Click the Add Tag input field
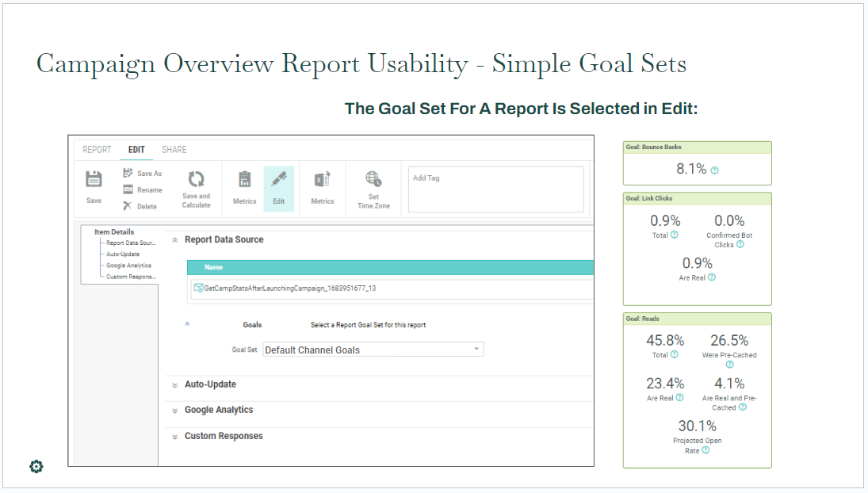The image size is (868, 493). tap(495, 189)
